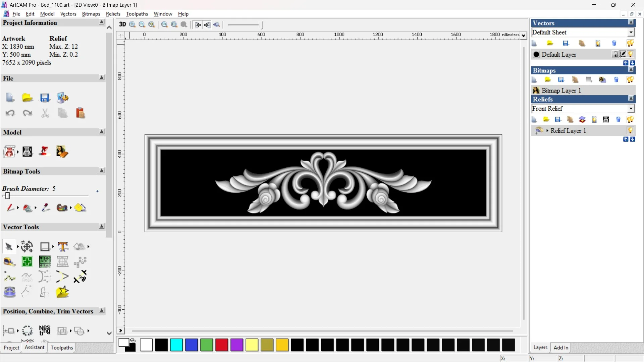Select Bitmap Layer 1 in list
The width and height of the screenshot is (644, 362).
[x=561, y=90]
